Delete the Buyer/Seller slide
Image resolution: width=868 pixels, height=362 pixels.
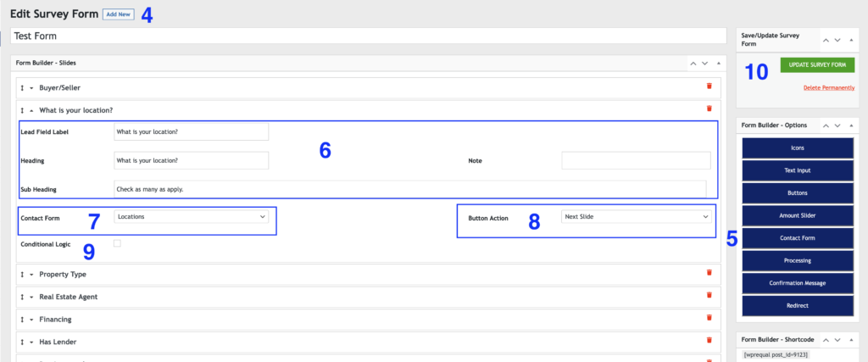pyautogui.click(x=709, y=86)
